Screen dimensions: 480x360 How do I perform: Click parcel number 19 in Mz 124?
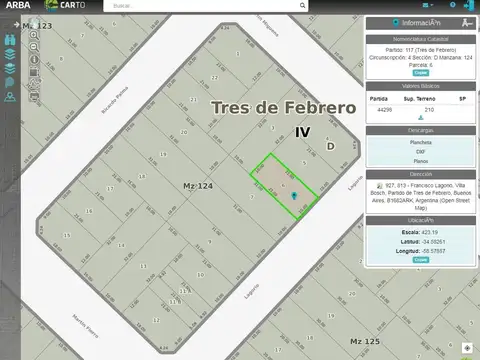coord(163,154)
